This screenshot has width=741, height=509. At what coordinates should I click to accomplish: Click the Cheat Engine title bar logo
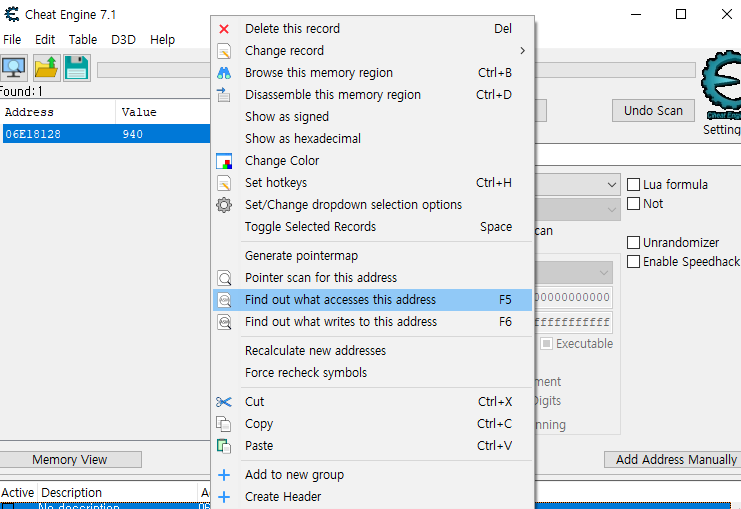11,14
